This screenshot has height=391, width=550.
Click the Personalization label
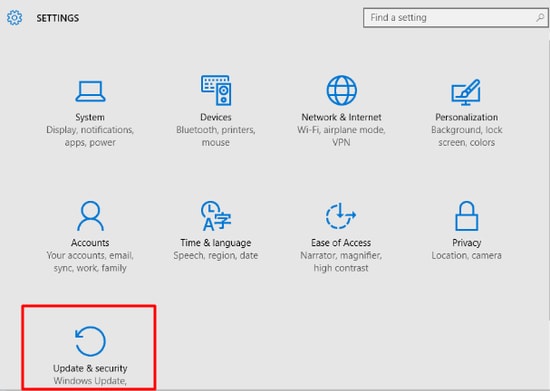click(467, 117)
